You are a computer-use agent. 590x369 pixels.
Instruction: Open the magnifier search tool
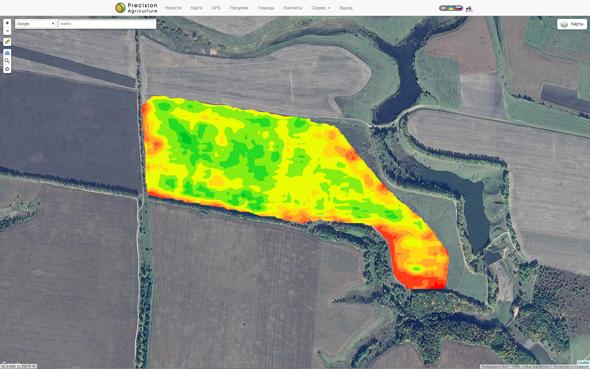click(7, 61)
